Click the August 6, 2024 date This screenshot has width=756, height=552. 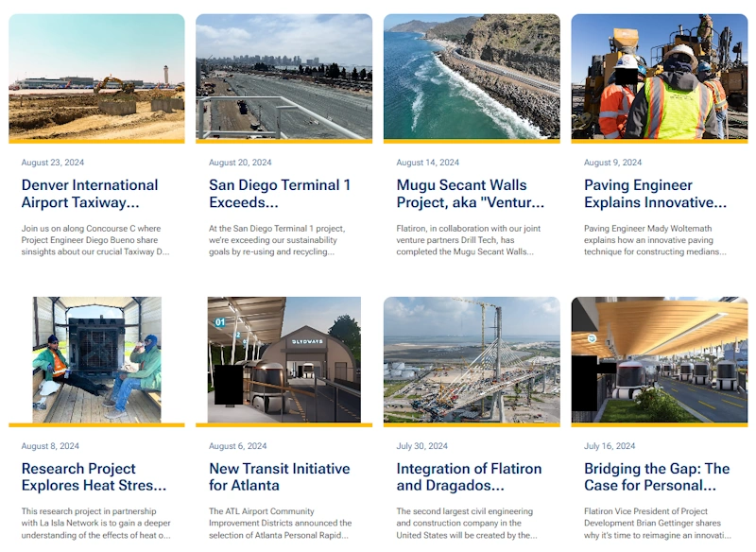click(x=238, y=446)
